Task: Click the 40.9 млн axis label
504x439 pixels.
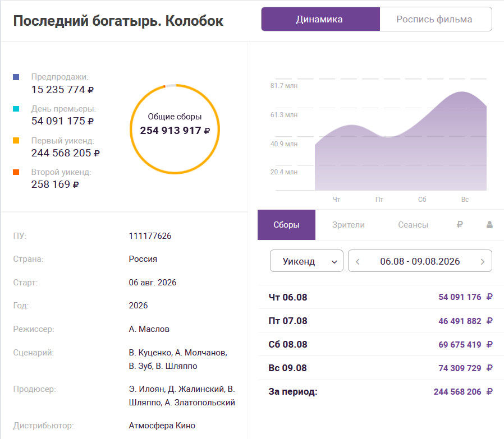Action: pyautogui.click(x=284, y=144)
